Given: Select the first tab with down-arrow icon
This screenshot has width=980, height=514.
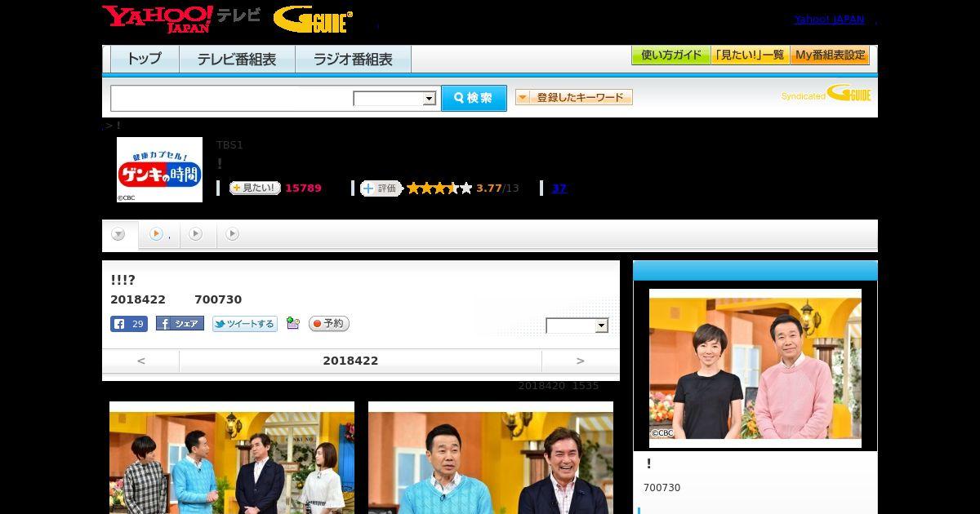Looking at the screenshot, I should pos(119,235).
